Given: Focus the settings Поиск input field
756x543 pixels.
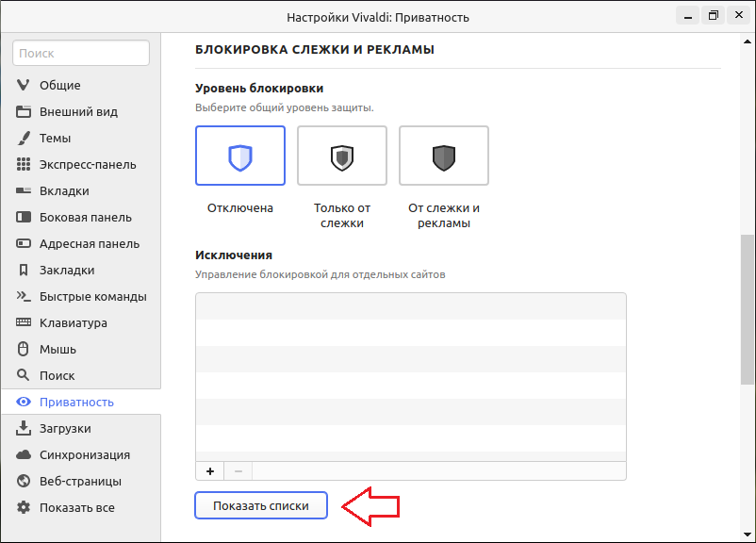Looking at the screenshot, I should pos(81,53).
